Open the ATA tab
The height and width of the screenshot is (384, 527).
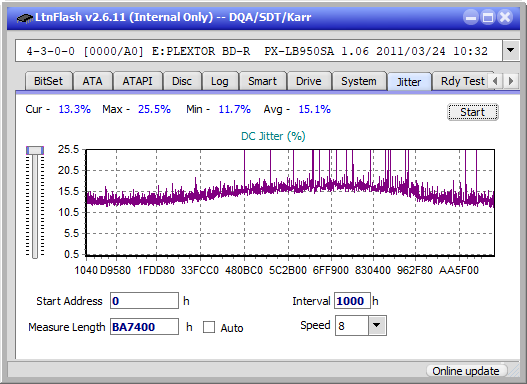[x=92, y=81]
